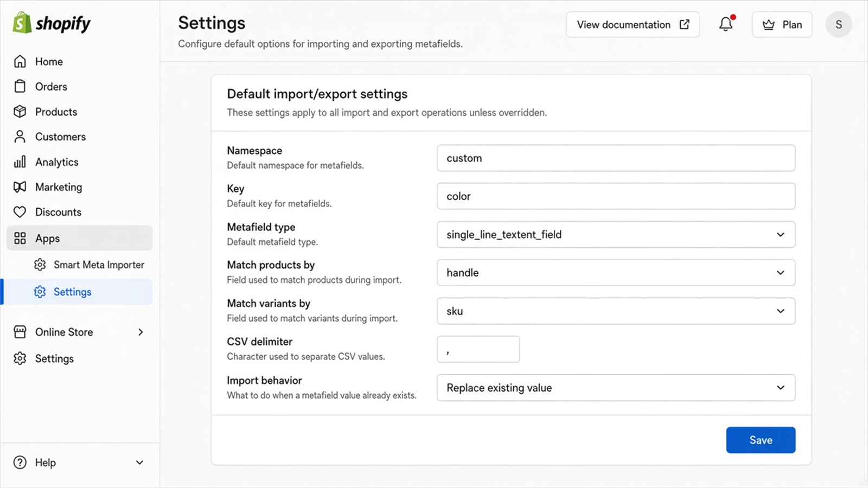Open the Match products by dropdown
868x488 pixels.
(x=616, y=273)
